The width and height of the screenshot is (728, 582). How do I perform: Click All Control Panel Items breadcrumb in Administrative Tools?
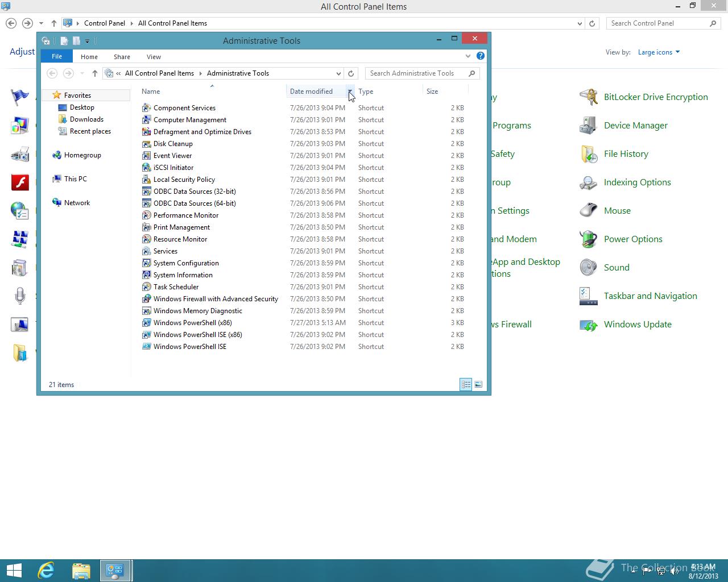click(x=159, y=73)
